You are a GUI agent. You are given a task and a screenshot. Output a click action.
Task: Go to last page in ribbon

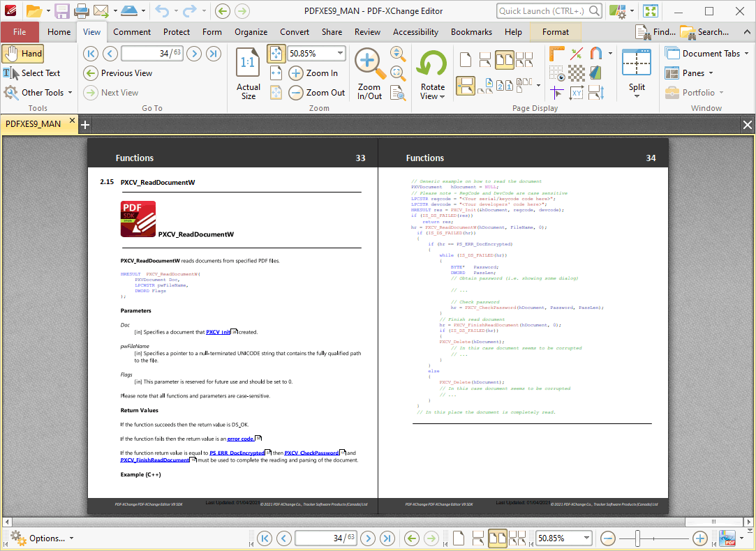(x=214, y=54)
